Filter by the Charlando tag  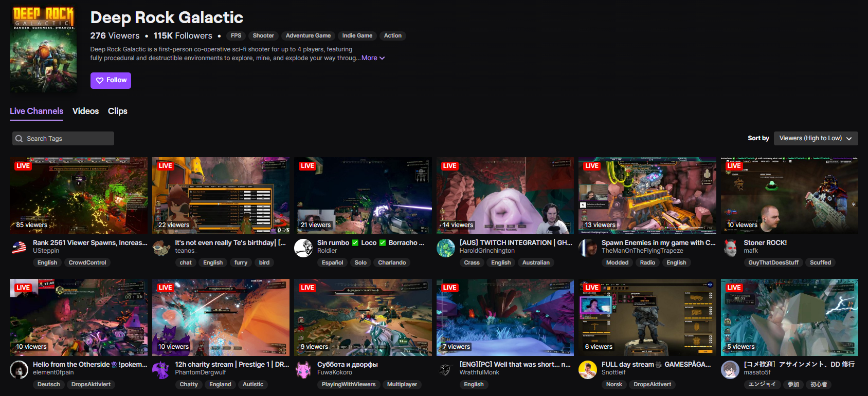pos(392,262)
